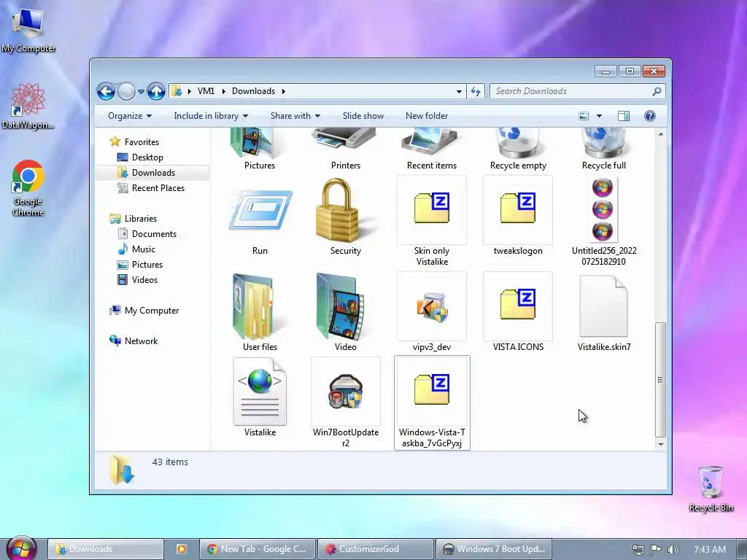Image resolution: width=747 pixels, height=560 pixels.
Task: Click the Forward navigation button
Action: pyautogui.click(x=126, y=91)
